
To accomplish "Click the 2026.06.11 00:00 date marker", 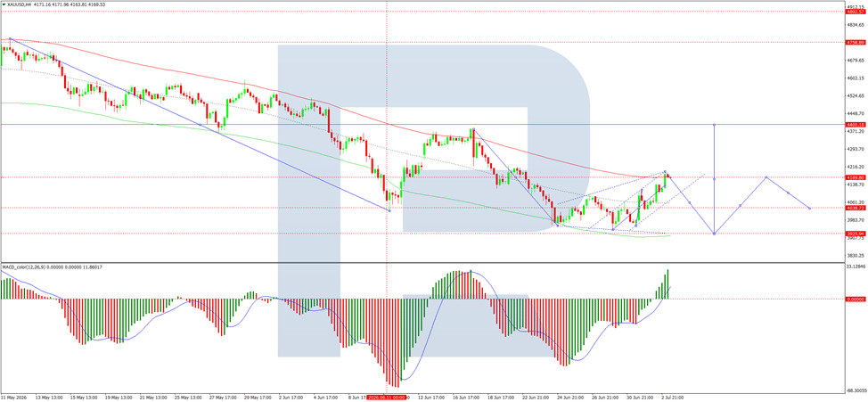I will tap(387, 398).
